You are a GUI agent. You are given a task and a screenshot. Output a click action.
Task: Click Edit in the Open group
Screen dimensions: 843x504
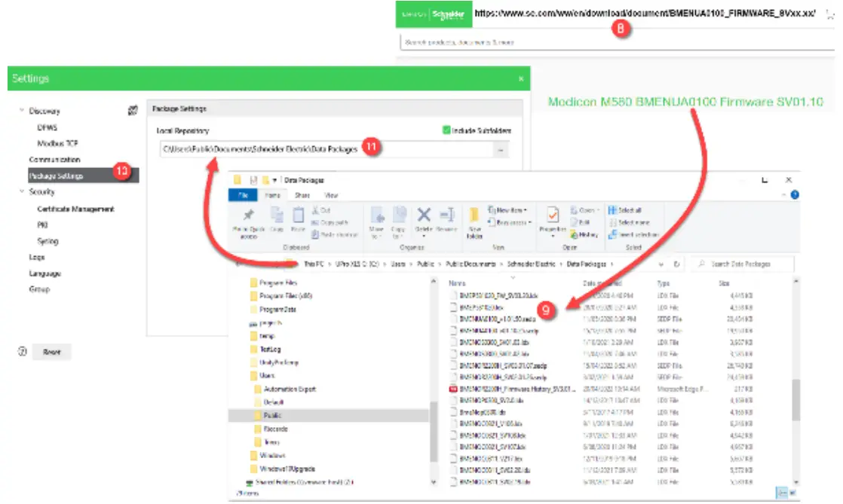[581, 222]
